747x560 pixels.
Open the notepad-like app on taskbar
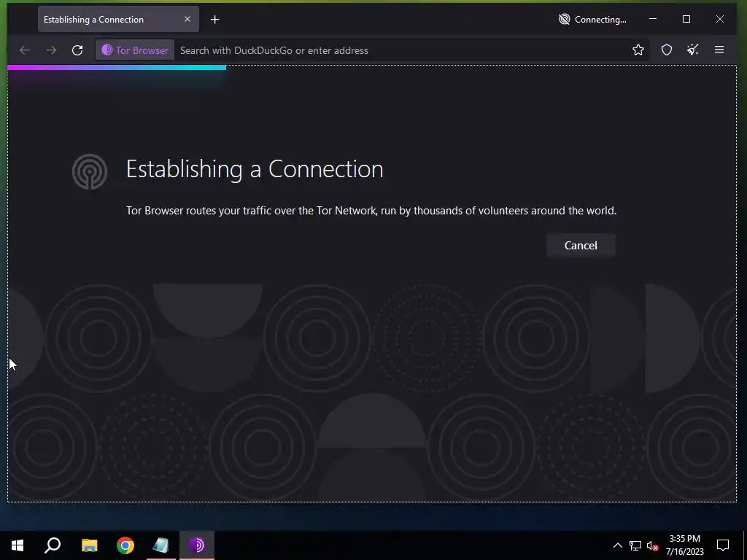[161, 545]
